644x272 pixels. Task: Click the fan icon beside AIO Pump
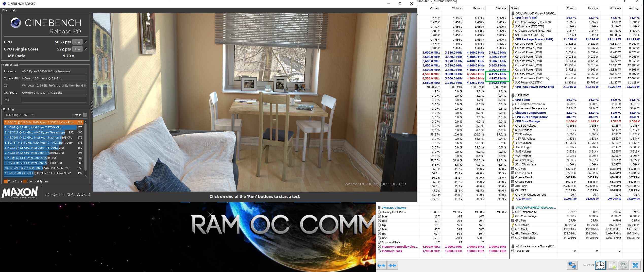tap(513, 186)
